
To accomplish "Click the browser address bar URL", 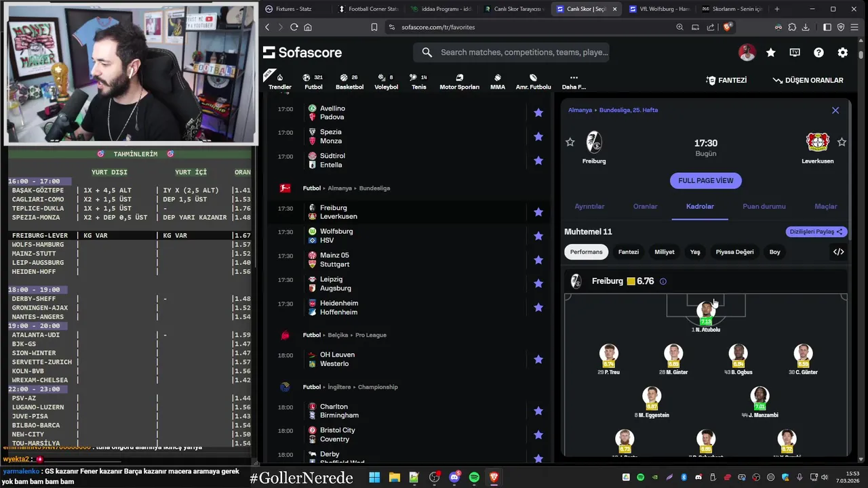I will pos(438,27).
